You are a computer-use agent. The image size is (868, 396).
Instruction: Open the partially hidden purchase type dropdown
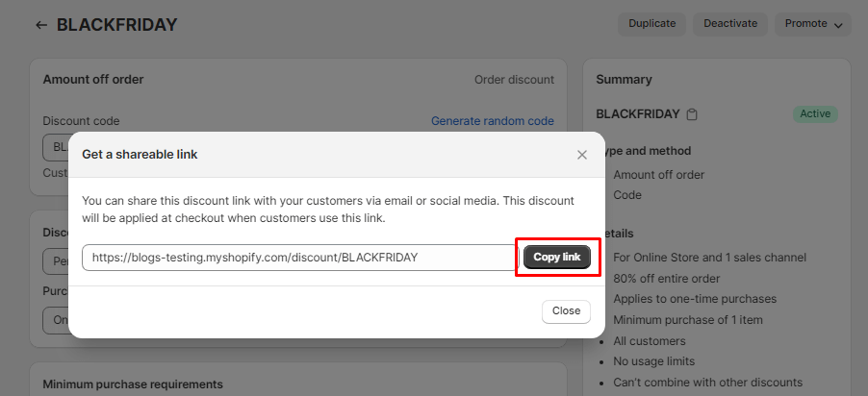[55, 320]
